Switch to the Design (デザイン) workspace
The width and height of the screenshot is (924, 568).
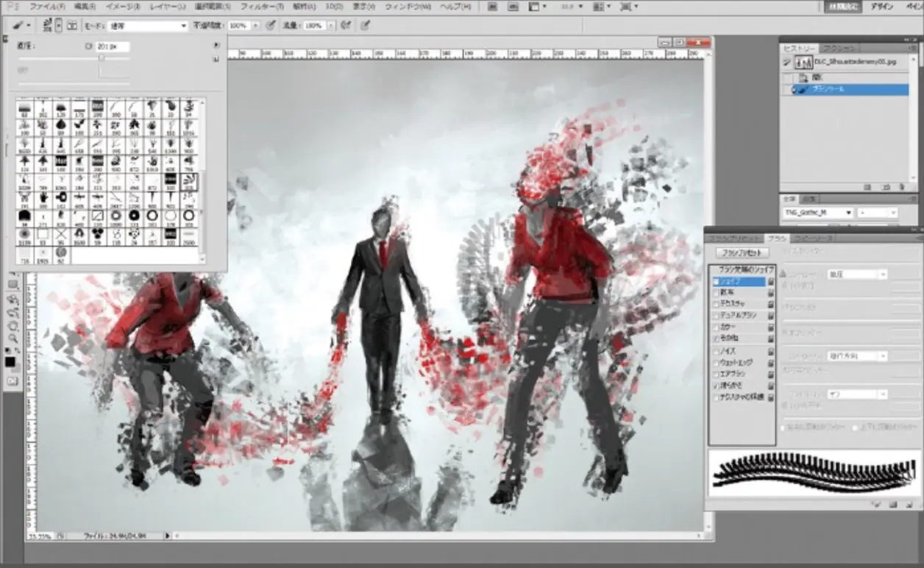click(x=881, y=7)
